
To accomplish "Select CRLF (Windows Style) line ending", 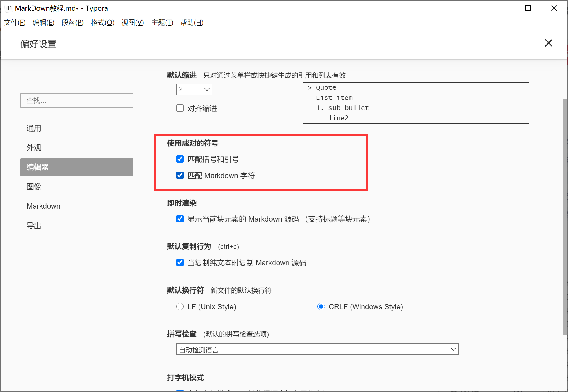I will (321, 306).
